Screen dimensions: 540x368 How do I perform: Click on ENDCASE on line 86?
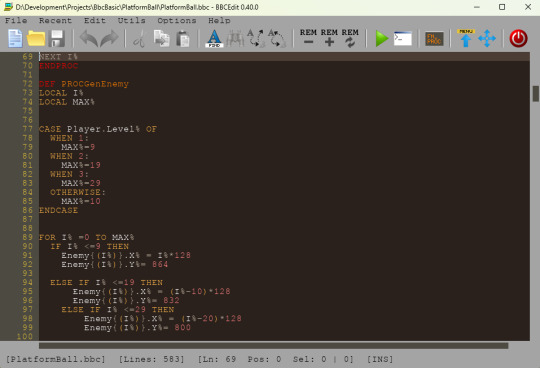click(59, 210)
